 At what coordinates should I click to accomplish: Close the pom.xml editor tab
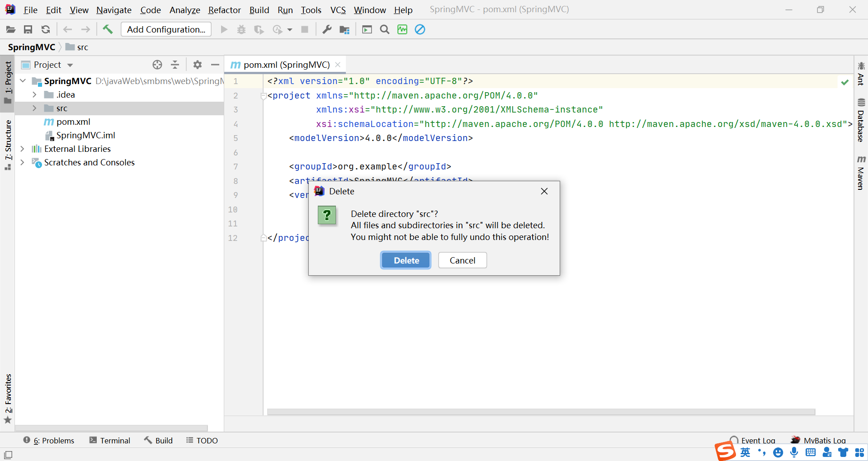point(338,65)
